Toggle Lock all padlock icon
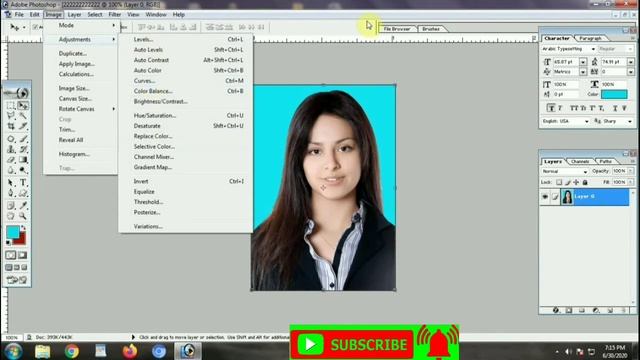640x360 pixels. tap(585, 182)
